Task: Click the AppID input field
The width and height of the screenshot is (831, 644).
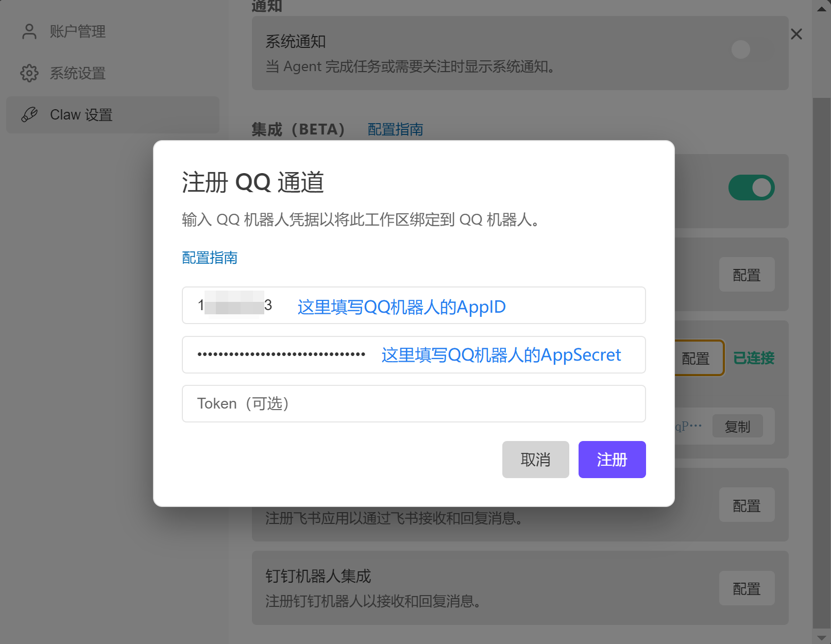Action: (x=414, y=306)
